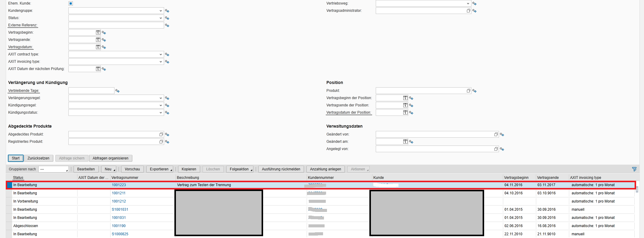
Task: Open value help for Registriertes Produkt
Action: (x=161, y=142)
